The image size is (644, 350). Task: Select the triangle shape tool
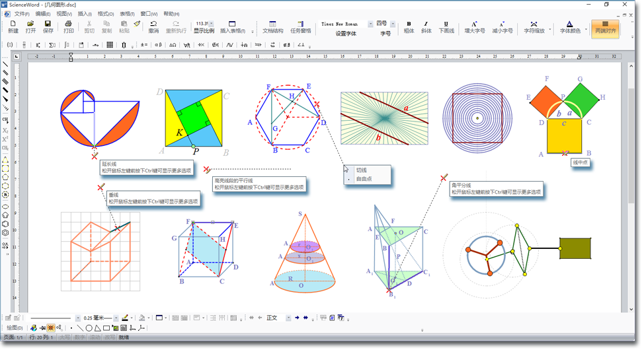[97, 328]
